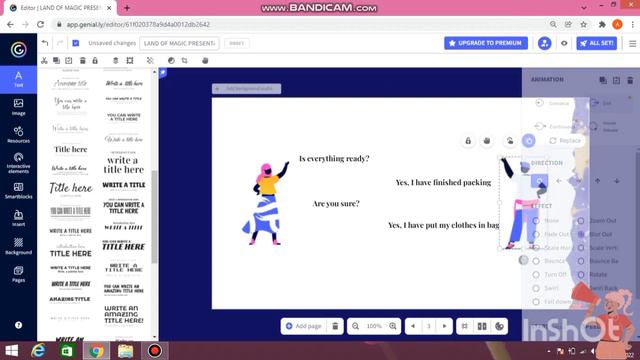
Task: Select 'Are you sure?' text on canvas
Action: tap(336, 203)
